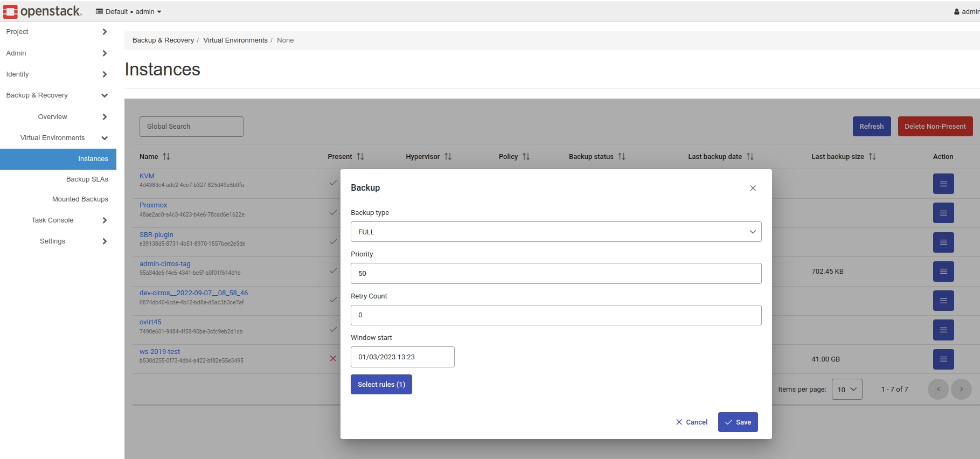Open the Backup type dropdown
The height and width of the screenshot is (459, 980).
[555, 232]
